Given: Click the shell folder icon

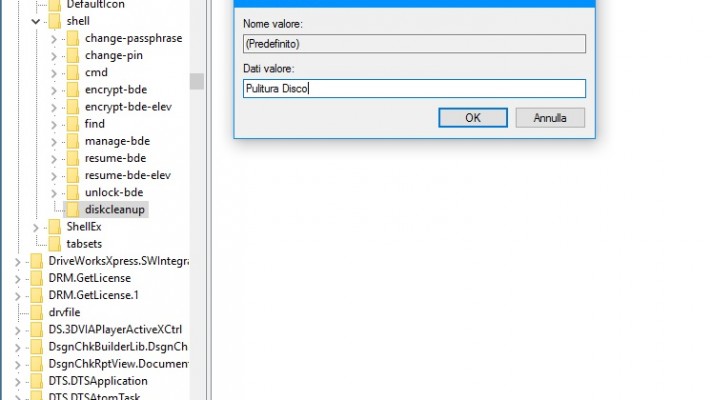Looking at the screenshot, I should pos(54,21).
